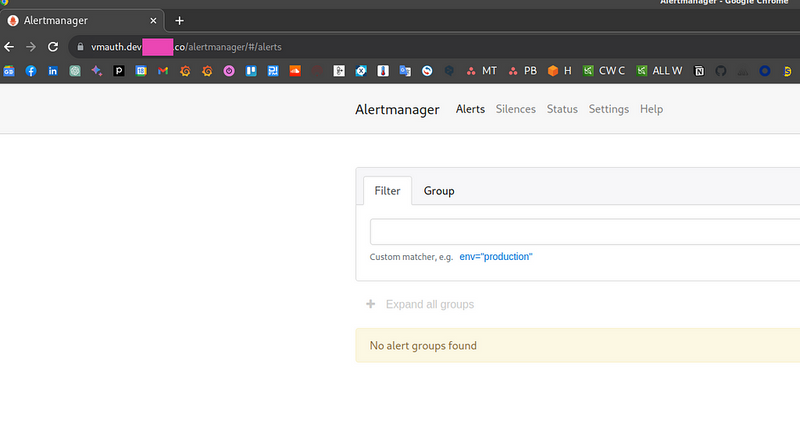Open the Facebook bookmark
This screenshot has width=800, height=434.
pyautogui.click(x=31, y=71)
